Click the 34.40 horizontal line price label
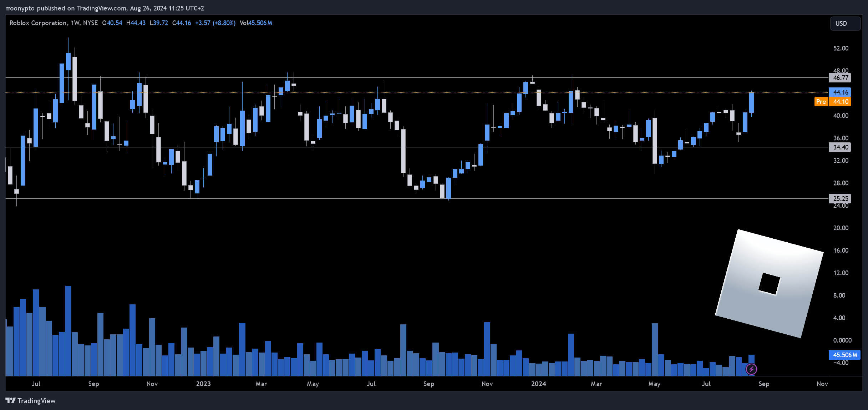The height and width of the screenshot is (410, 868). tap(840, 147)
